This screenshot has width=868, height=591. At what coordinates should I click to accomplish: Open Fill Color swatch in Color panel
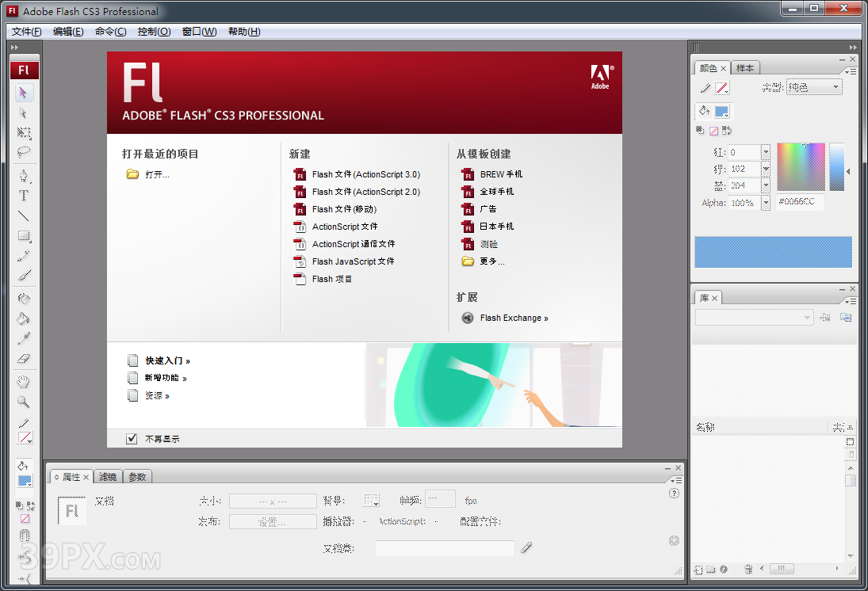(722, 111)
